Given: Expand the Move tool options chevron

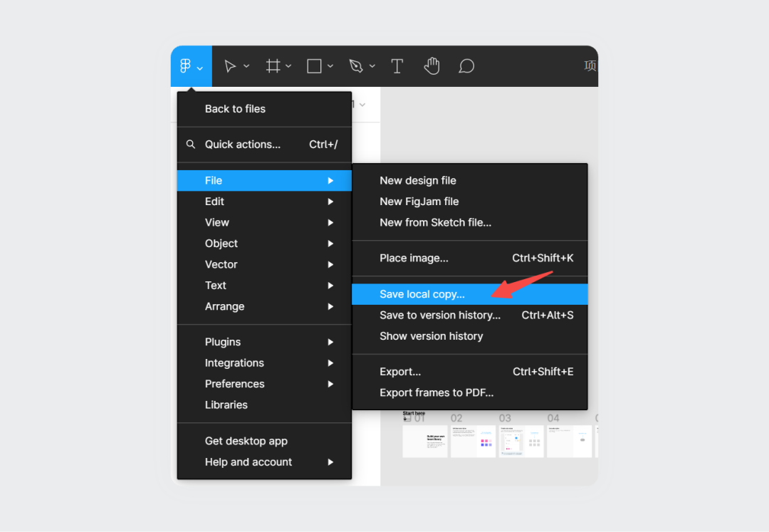Looking at the screenshot, I should (246, 66).
